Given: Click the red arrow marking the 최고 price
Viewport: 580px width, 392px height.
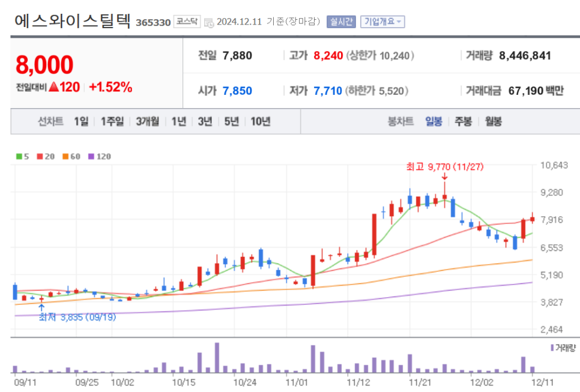Looking at the screenshot, I should click(445, 176).
